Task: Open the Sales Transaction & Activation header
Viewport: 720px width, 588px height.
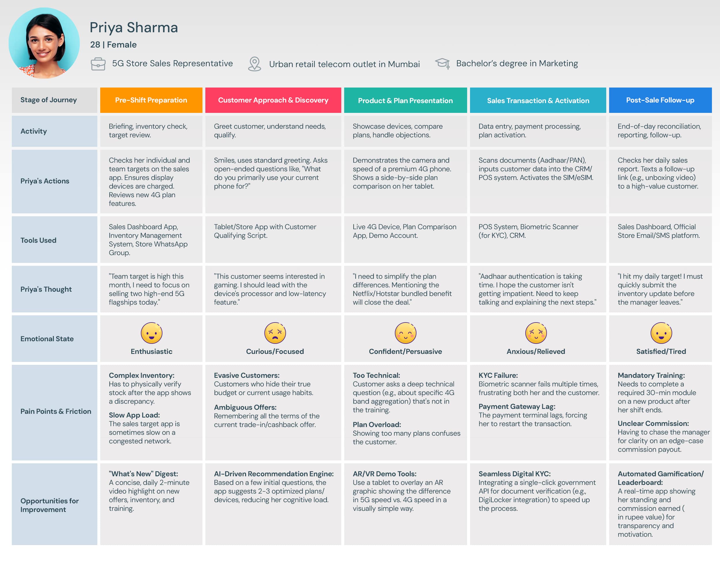Action: tap(538, 100)
